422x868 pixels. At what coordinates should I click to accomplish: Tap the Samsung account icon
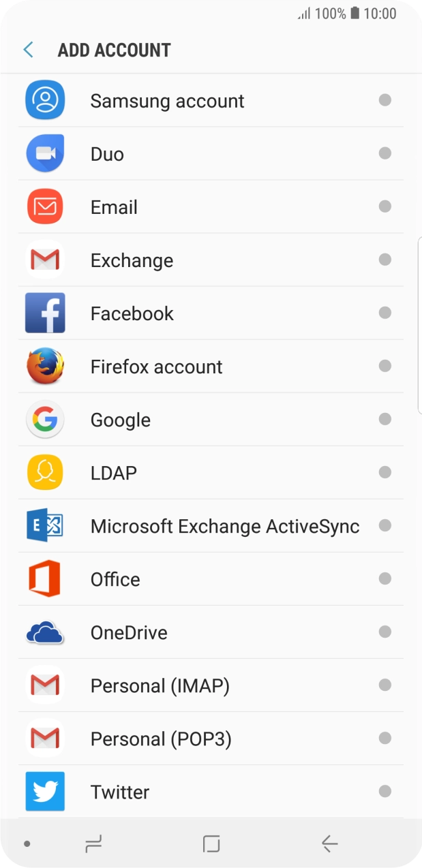tap(45, 100)
